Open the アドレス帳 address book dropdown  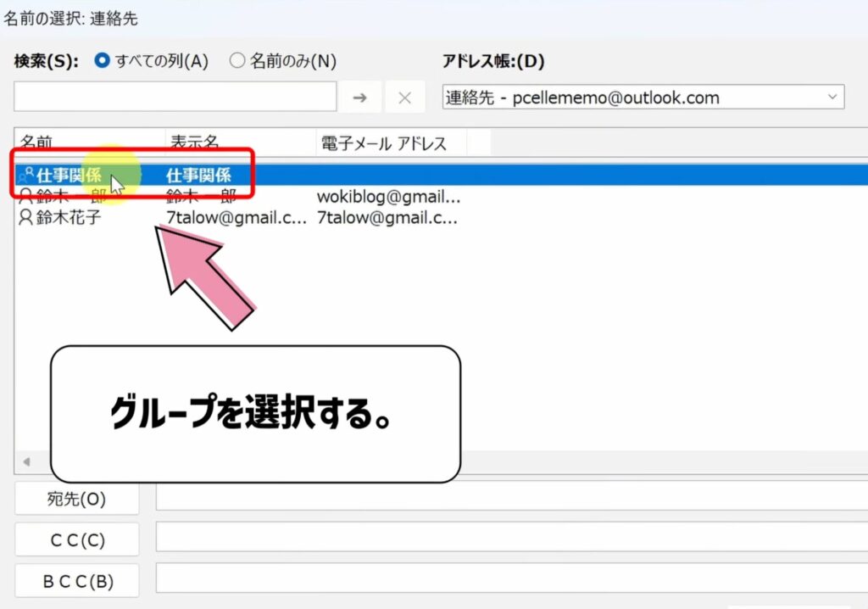point(640,97)
